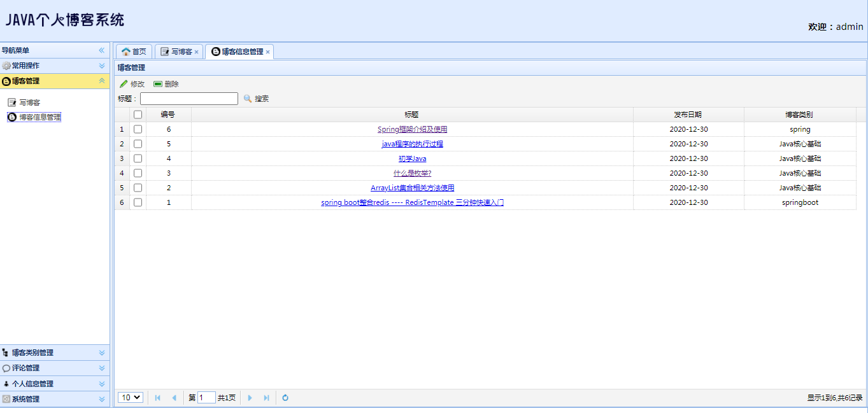The image size is (868, 413).
Task: Switch to the 首页 tab
Action: coord(134,52)
